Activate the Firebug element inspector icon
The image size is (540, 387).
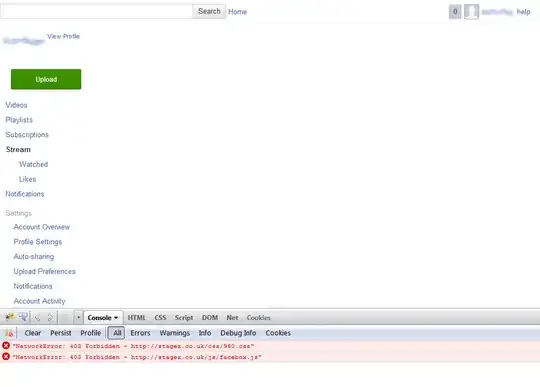[23, 317]
